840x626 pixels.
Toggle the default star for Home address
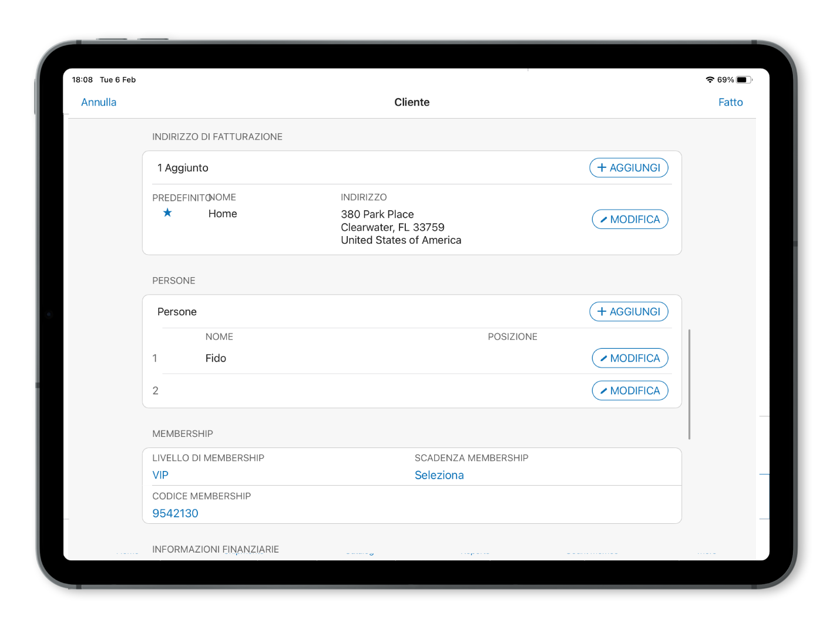[167, 213]
